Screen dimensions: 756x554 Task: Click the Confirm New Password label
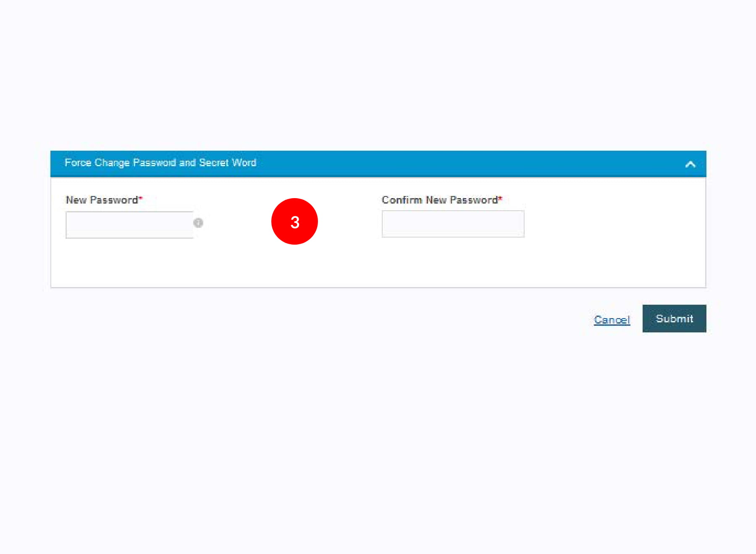point(439,200)
